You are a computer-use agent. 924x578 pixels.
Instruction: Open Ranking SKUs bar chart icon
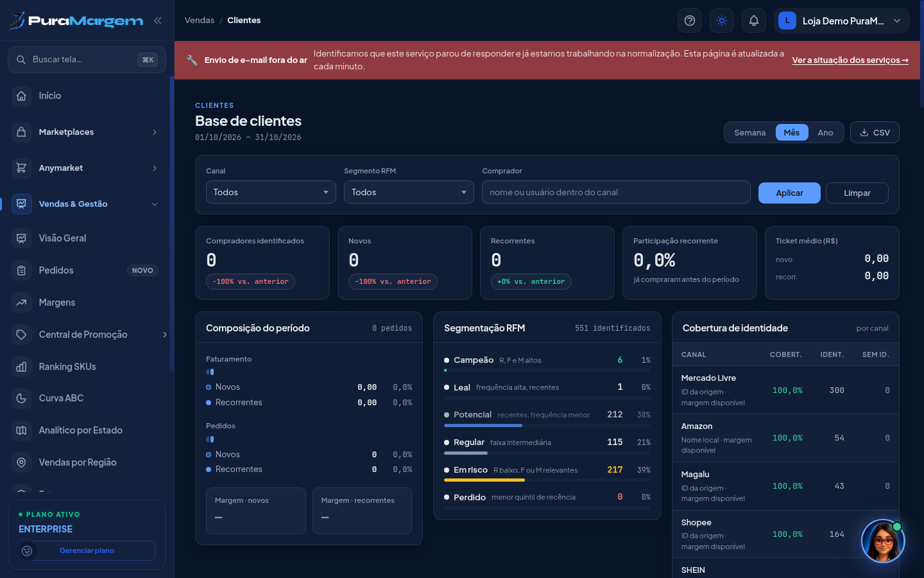pyautogui.click(x=21, y=367)
